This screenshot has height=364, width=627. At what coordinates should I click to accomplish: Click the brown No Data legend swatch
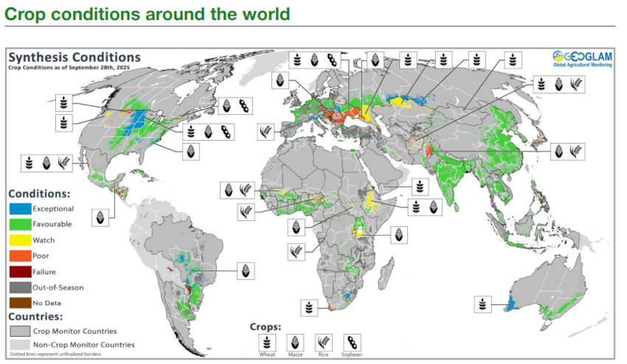pos(20,302)
